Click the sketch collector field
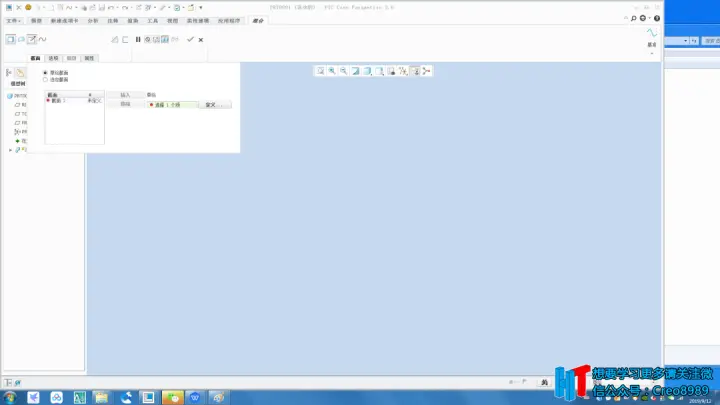 tap(173, 105)
